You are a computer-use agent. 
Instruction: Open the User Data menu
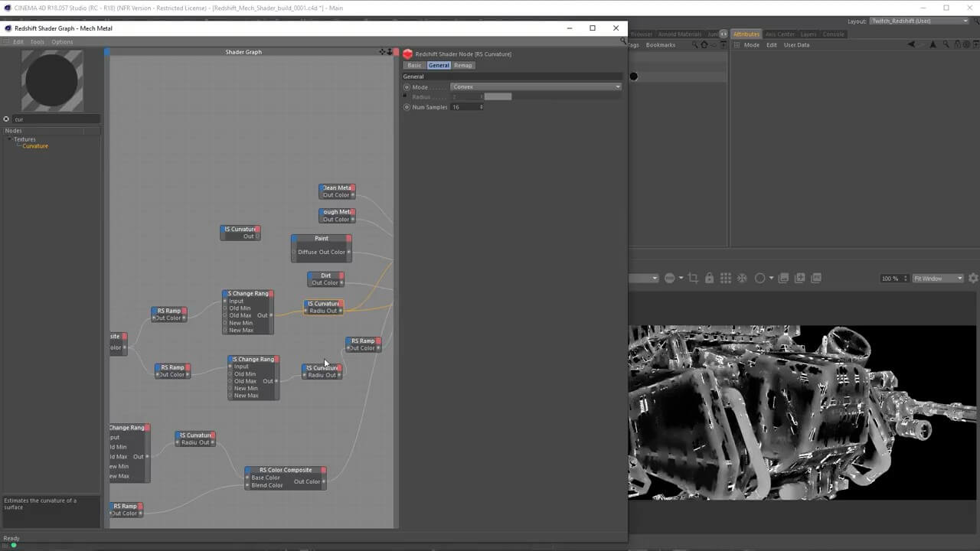(x=796, y=45)
